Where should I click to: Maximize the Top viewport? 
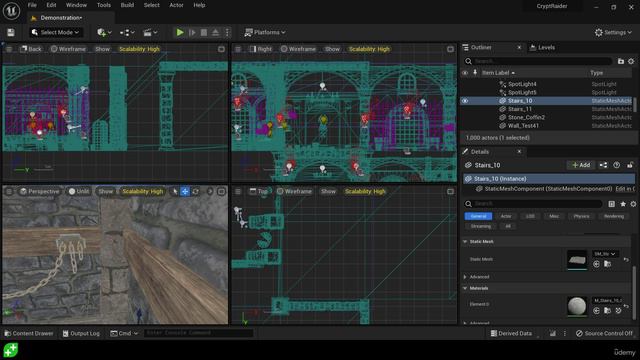450,191
